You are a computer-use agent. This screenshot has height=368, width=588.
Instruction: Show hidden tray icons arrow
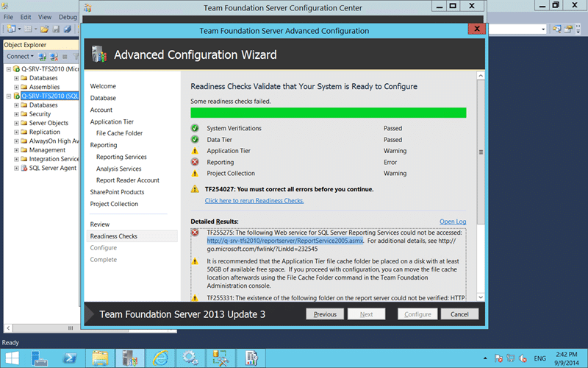tap(485, 358)
